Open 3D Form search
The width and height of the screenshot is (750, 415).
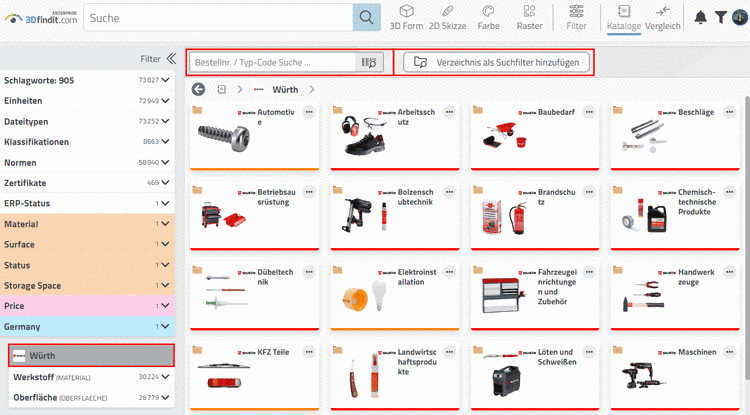pos(406,18)
